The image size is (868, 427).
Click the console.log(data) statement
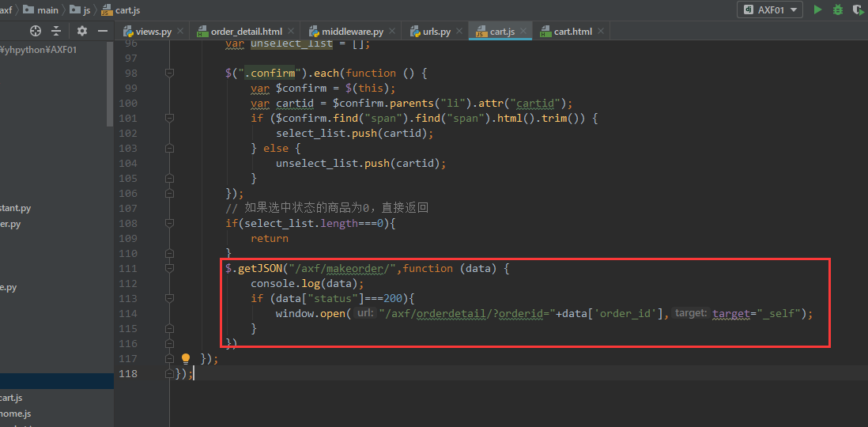[307, 284]
